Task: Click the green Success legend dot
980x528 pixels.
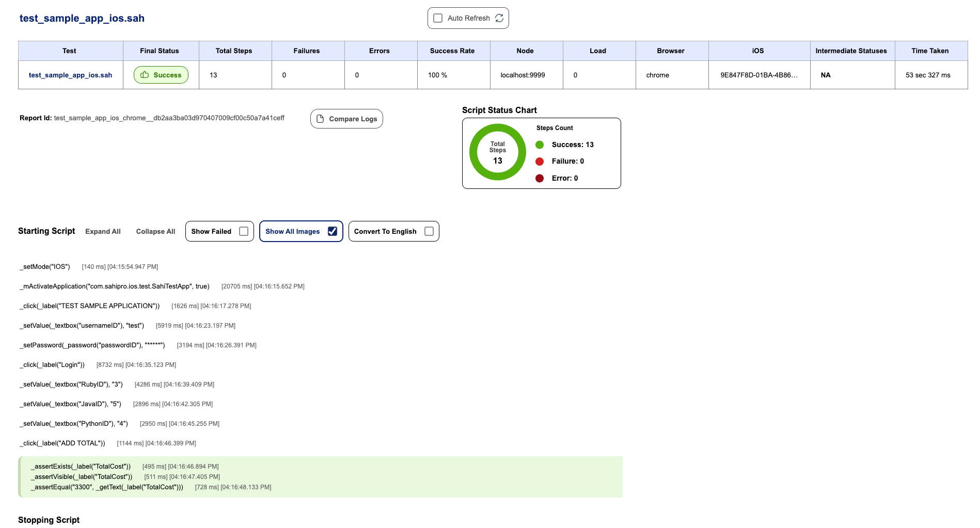Action: pyautogui.click(x=540, y=145)
